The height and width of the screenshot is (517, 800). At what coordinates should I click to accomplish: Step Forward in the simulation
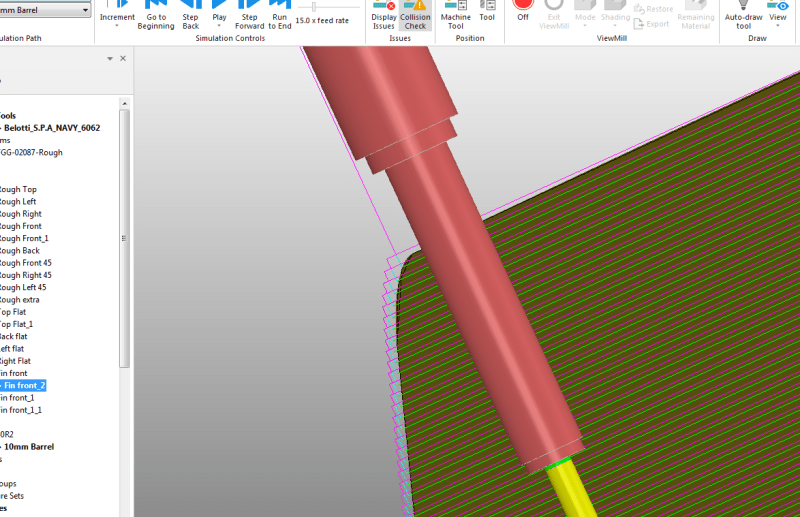249,15
